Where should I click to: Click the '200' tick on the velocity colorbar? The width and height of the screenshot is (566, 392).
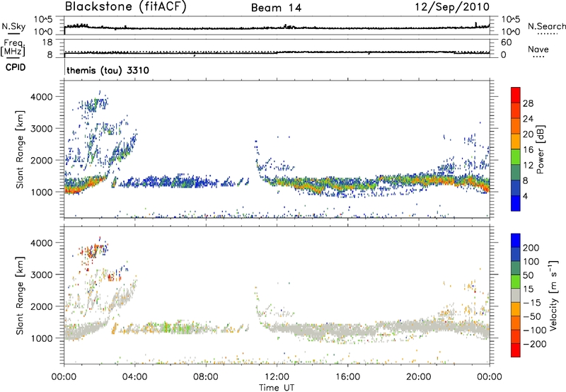point(531,248)
